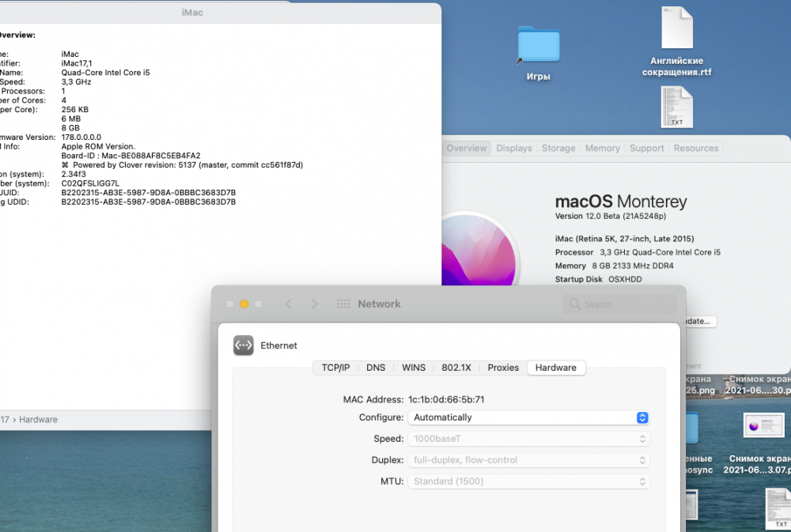Open the 802.1X tab
Viewport: 791px width, 532px height.
pyautogui.click(x=456, y=368)
